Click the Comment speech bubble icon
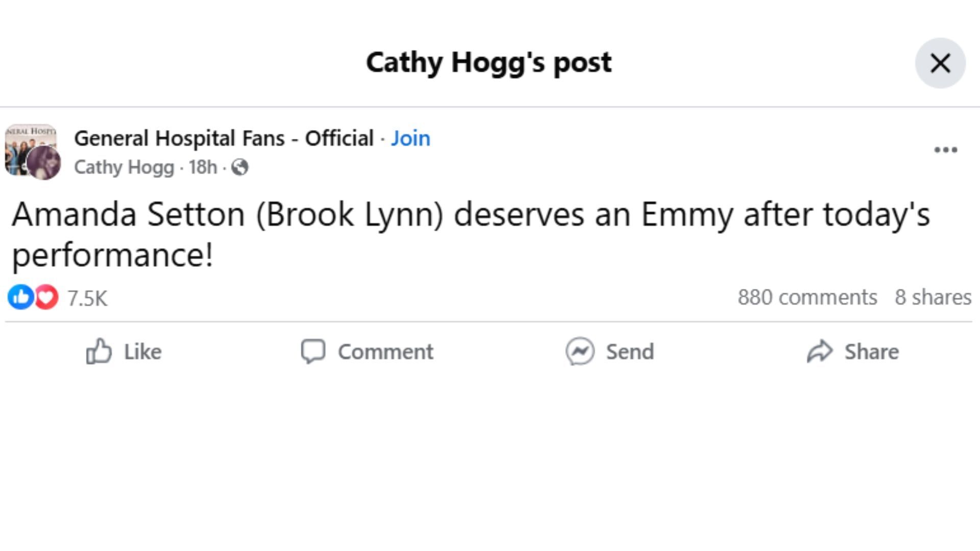Image resolution: width=980 pixels, height=551 pixels. [313, 352]
